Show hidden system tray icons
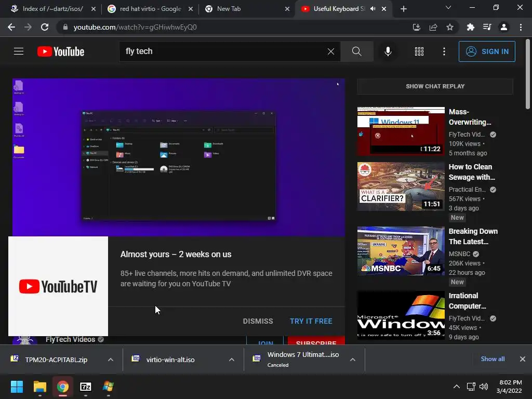Screen dimensions: 532x399 point(457,387)
